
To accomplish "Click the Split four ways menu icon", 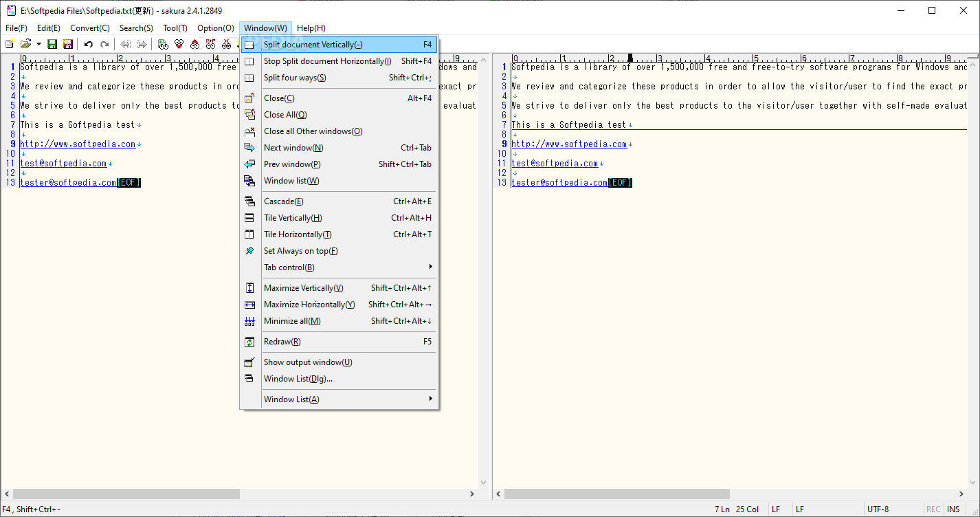I will (x=249, y=78).
